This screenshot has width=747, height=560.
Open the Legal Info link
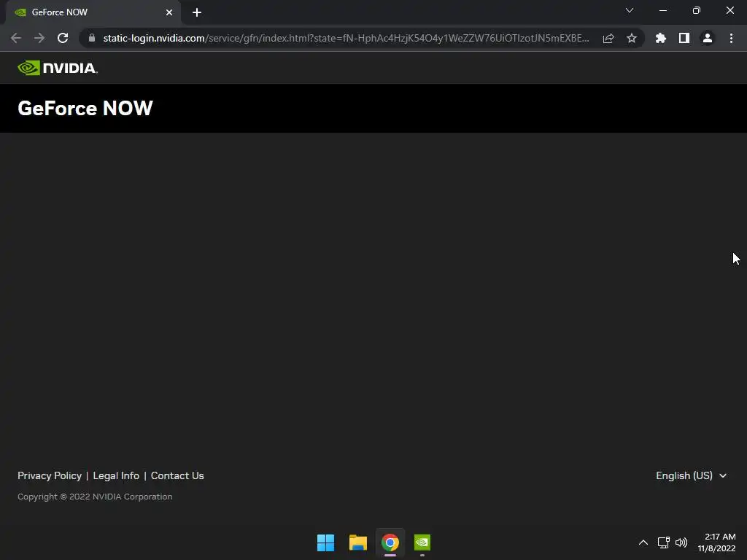(116, 475)
